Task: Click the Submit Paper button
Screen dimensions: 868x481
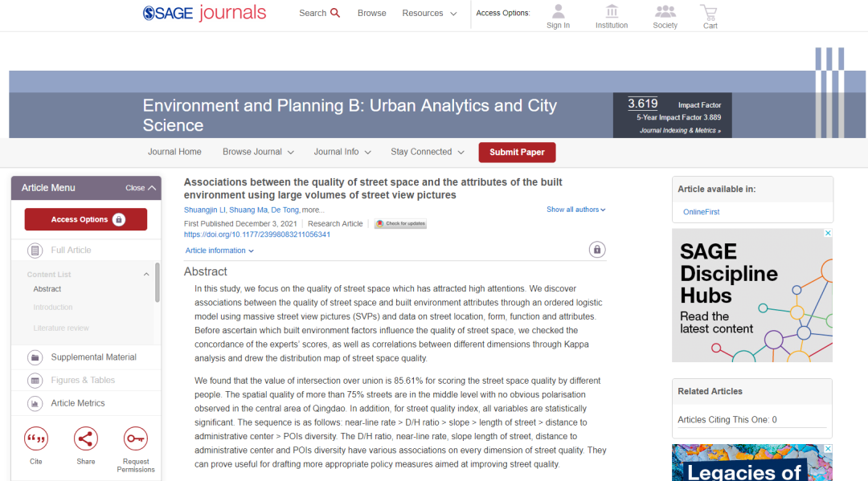Action: point(517,152)
